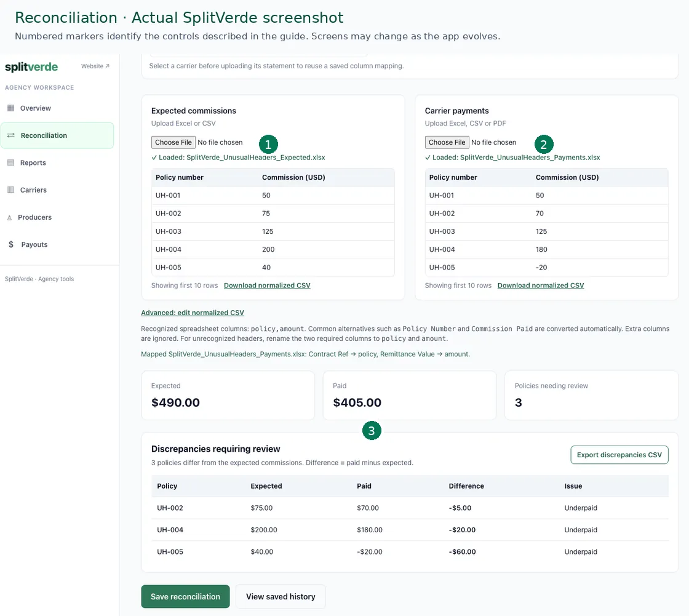Choose File for Expected commissions
689x616 pixels.
[173, 142]
